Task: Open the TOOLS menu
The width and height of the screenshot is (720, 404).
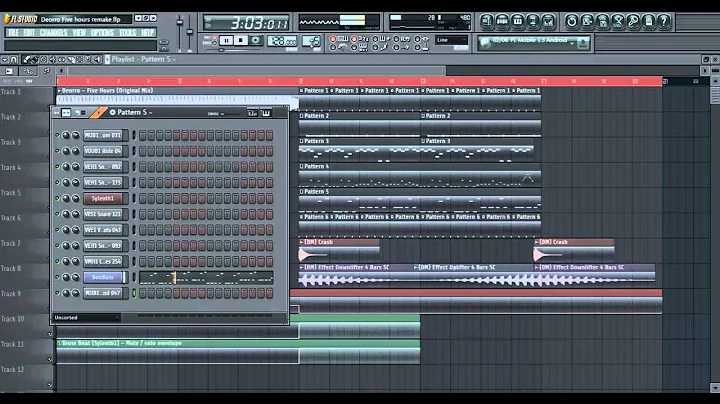Action: pyautogui.click(x=127, y=33)
